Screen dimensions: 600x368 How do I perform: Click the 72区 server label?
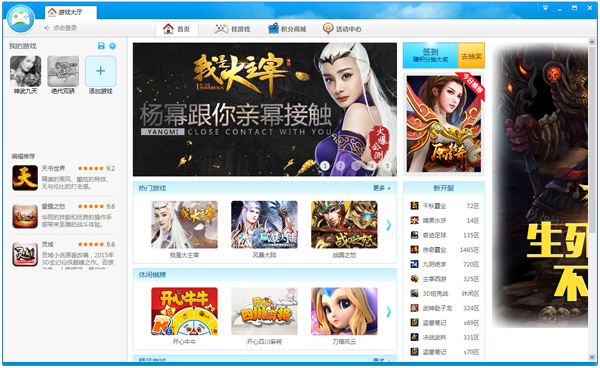pos(473,206)
